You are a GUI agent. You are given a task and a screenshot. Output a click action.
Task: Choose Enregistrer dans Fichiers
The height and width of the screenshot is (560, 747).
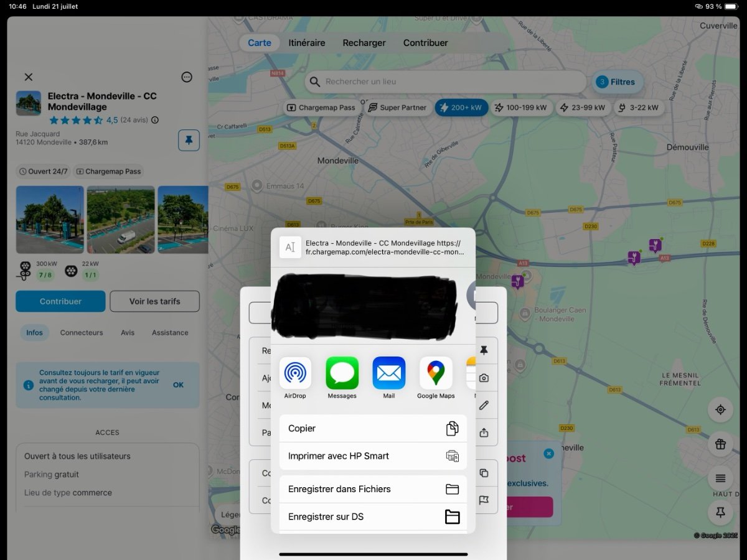373,489
